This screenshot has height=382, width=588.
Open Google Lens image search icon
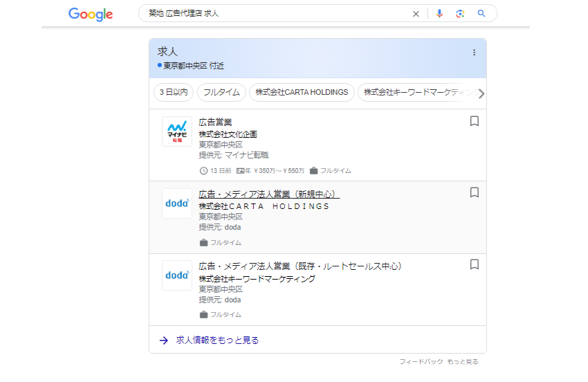pos(460,14)
